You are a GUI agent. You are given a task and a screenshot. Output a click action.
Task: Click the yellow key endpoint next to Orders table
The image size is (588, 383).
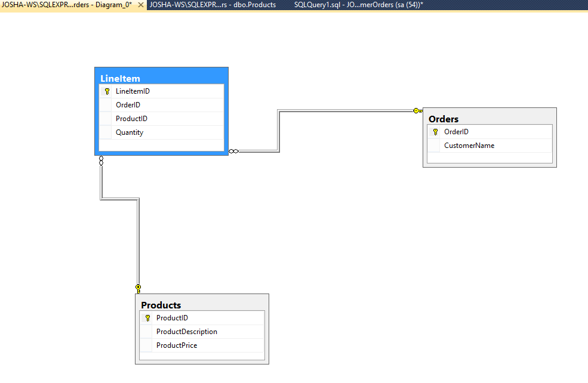416,110
